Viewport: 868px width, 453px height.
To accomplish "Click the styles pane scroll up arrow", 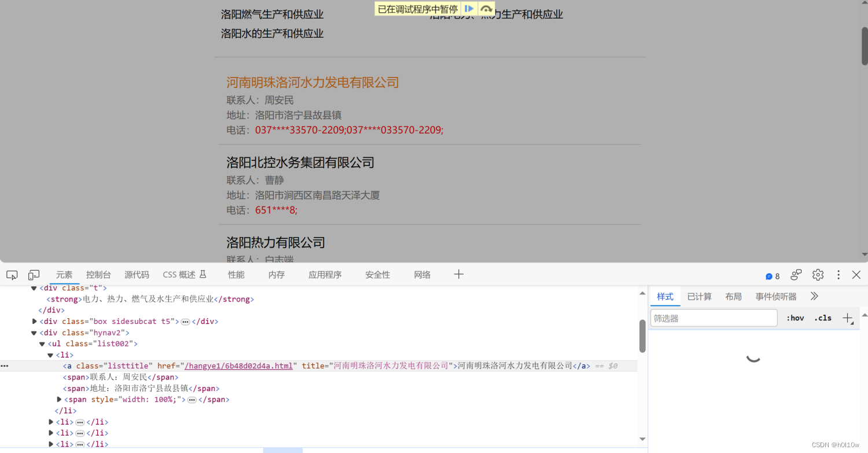I will [x=864, y=315].
